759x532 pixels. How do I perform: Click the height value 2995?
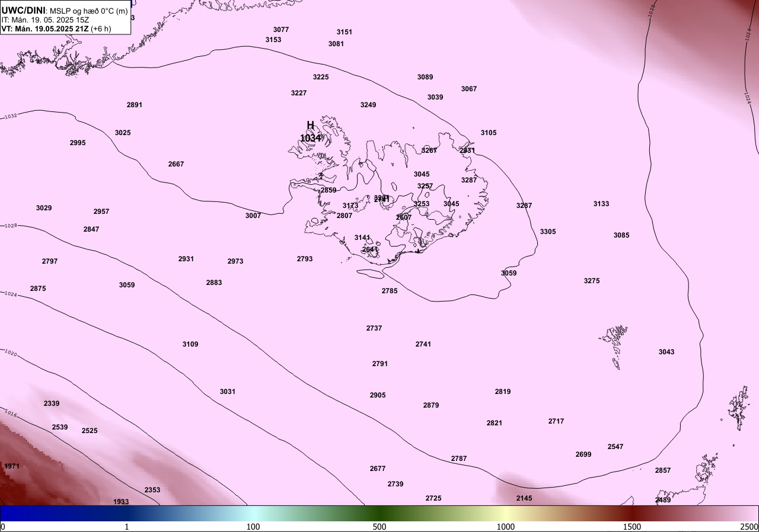coord(78,143)
